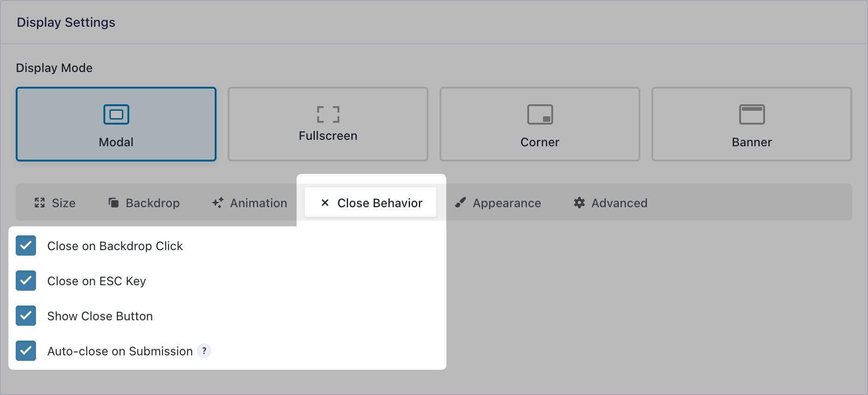Click the Display Settings panel heading

click(x=66, y=22)
